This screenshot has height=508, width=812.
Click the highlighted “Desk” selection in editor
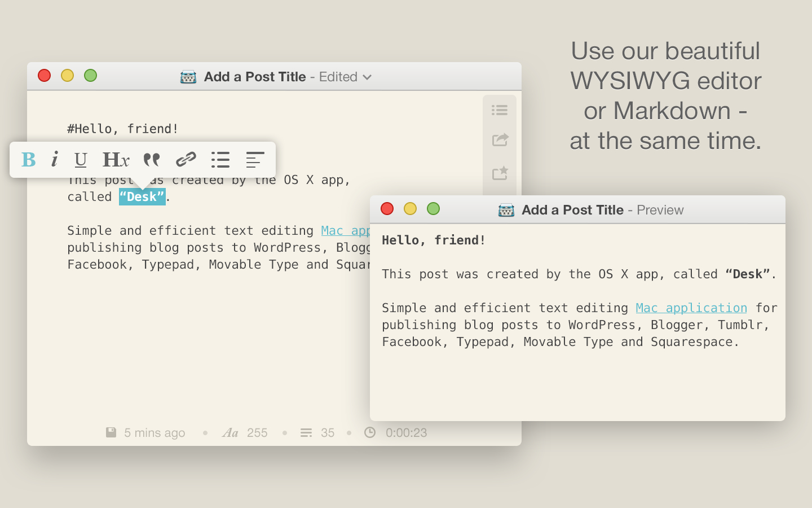click(x=142, y=196)
